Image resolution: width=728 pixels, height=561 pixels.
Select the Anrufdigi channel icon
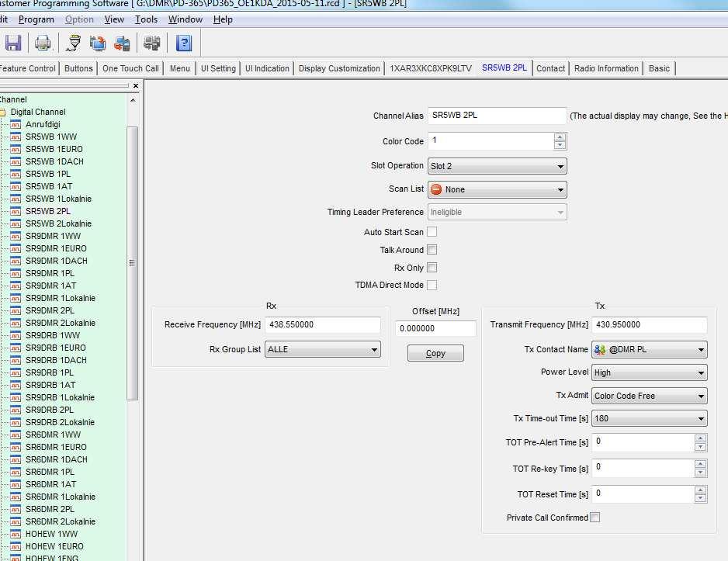click(16, 124)
